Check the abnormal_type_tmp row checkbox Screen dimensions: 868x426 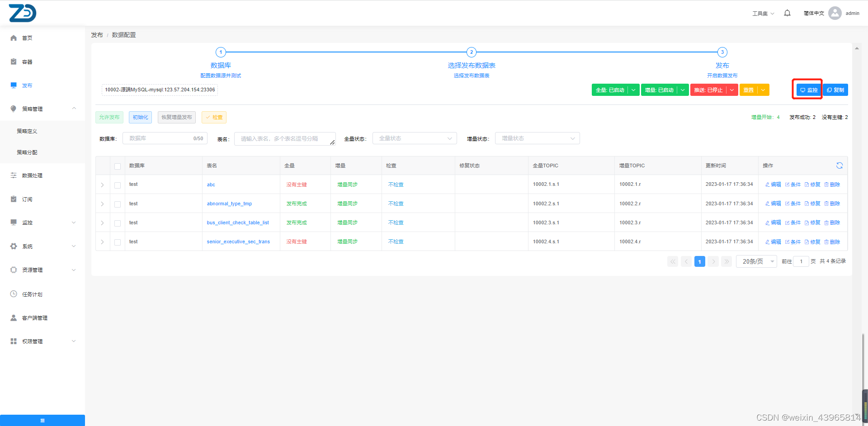[x=118, y=204]
